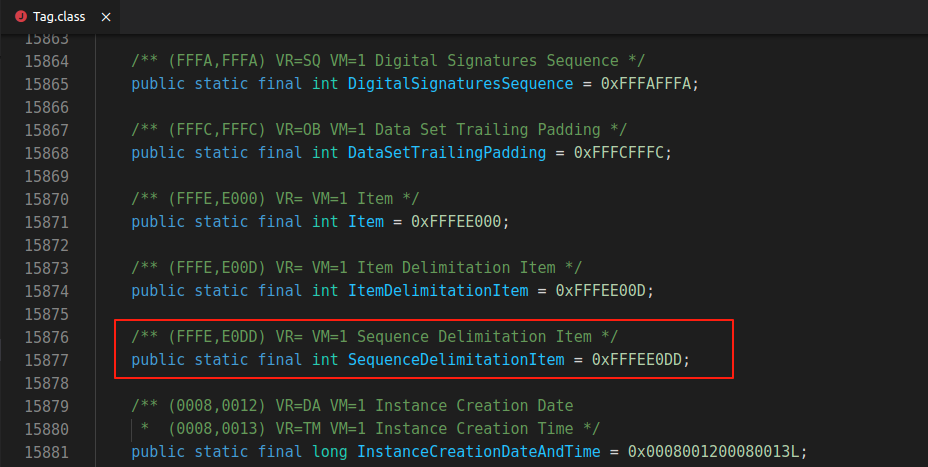Click line number 15877 in gutter
This screenshot has height=467, width=928.
pyautogui.click(x=47, y=360)
